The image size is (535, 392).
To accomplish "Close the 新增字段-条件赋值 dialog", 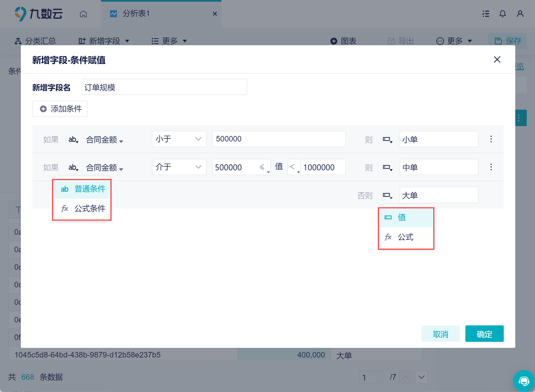I will click(x=497, y=59).
